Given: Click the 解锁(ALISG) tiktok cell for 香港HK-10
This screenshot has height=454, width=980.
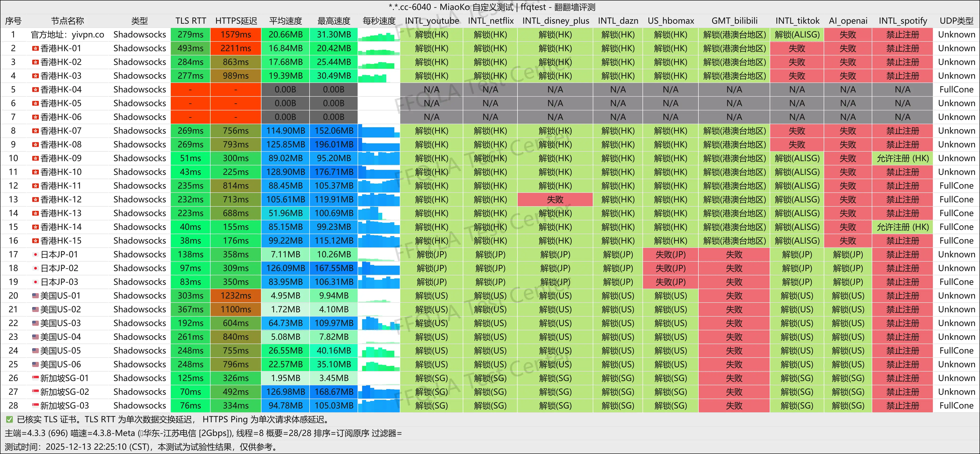Looking at the screenshot, I should pyautogui.click(x=797, y=172).
